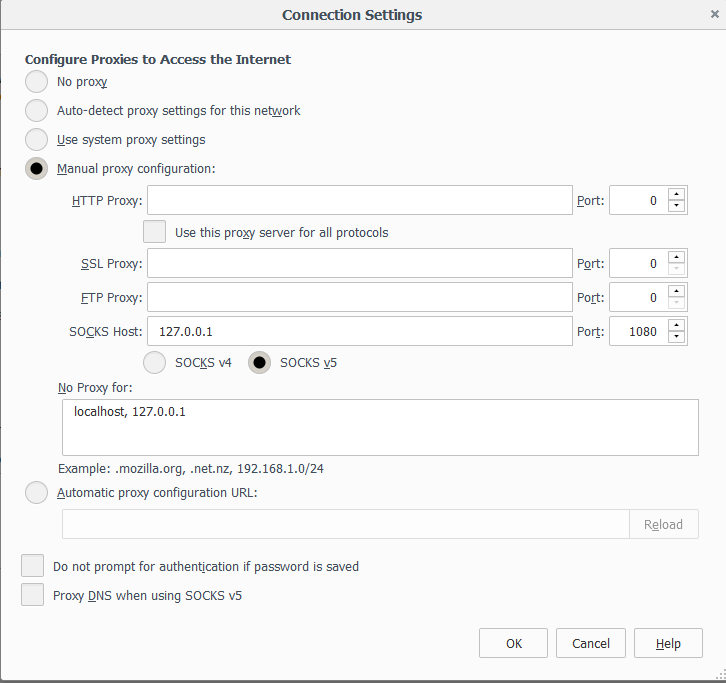Image resolution: width=726 pixels, height=683 pixels.
Task: Click the HTTP Proxy text field
Action: click(359, 200)
